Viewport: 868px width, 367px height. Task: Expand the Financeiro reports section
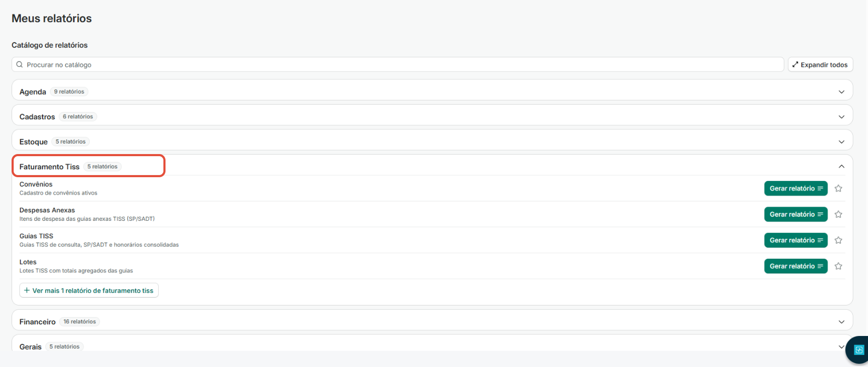click(841, 322)
